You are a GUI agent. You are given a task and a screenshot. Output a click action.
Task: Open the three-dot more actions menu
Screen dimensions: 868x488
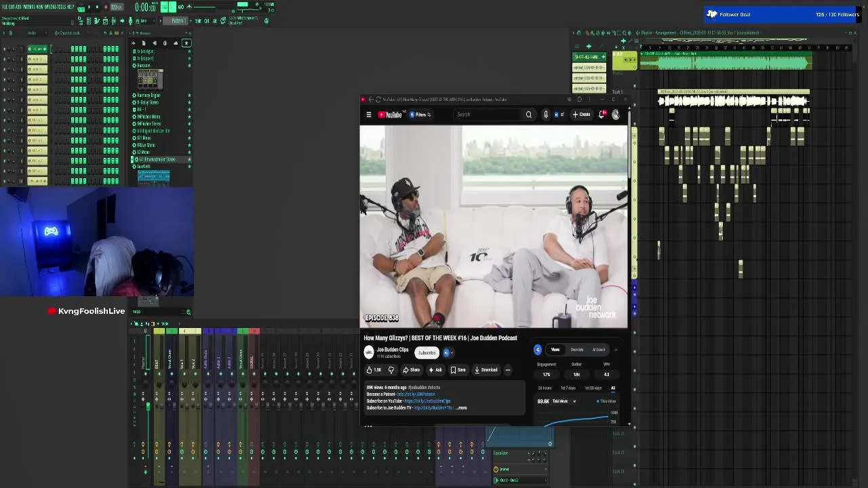coord(508,370)
